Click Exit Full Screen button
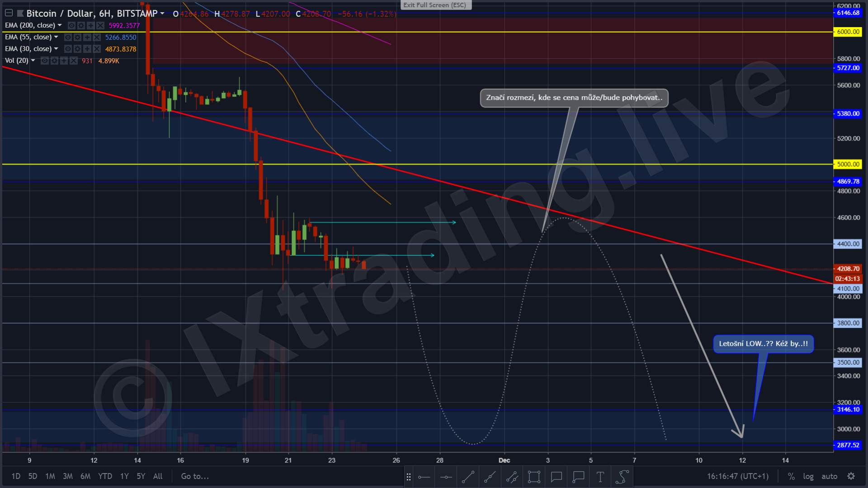 [435, 5]
